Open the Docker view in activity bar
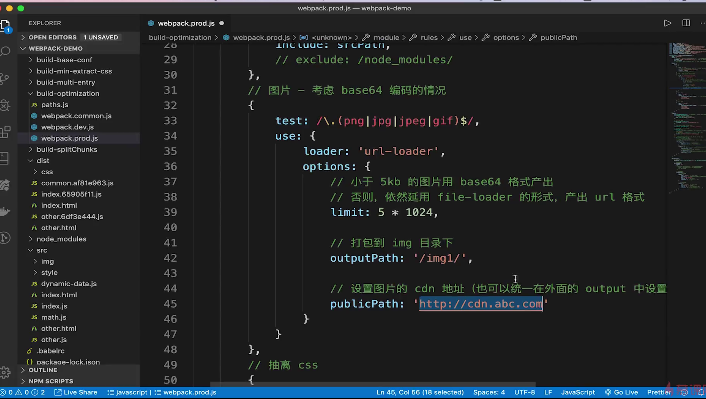The width and height of the screenshot is (706, 399). [5, 212]
